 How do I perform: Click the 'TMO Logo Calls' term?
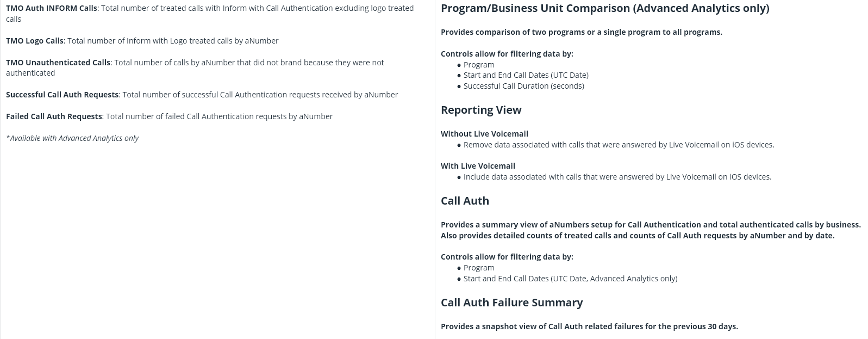(x=35, y=41)
